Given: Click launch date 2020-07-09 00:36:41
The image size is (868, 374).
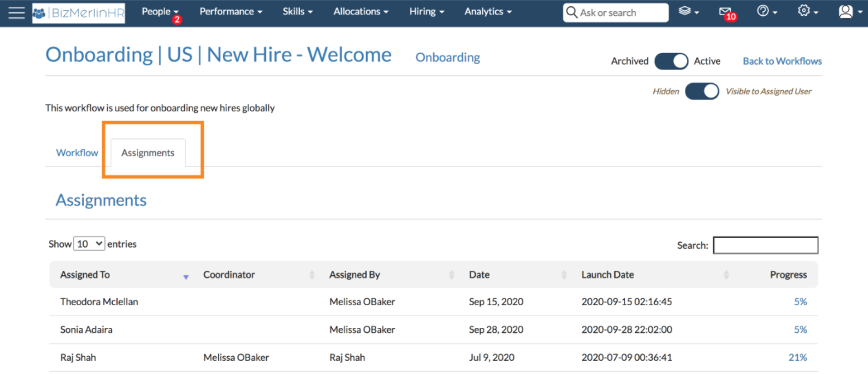Looking at the screenshot, I should coord(627,357).
